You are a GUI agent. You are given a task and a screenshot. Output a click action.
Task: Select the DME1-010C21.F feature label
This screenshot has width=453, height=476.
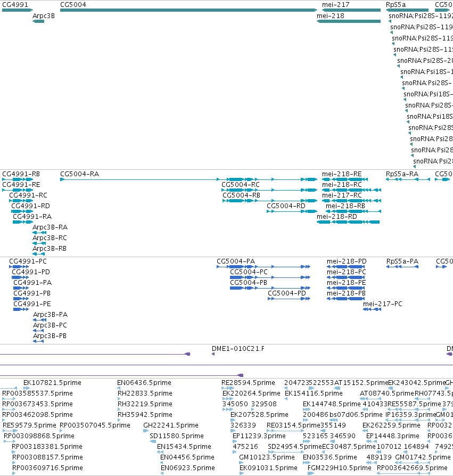point(238,349)
